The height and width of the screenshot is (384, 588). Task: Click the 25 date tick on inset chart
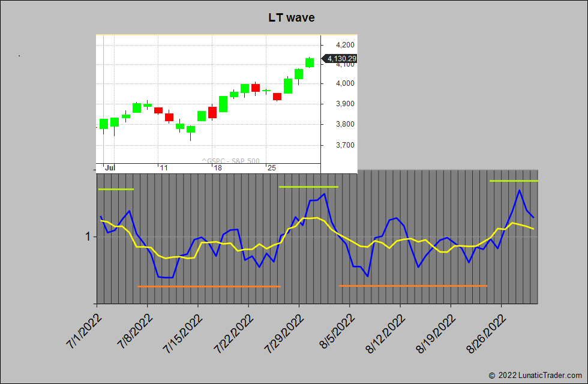tap(272, 168)
